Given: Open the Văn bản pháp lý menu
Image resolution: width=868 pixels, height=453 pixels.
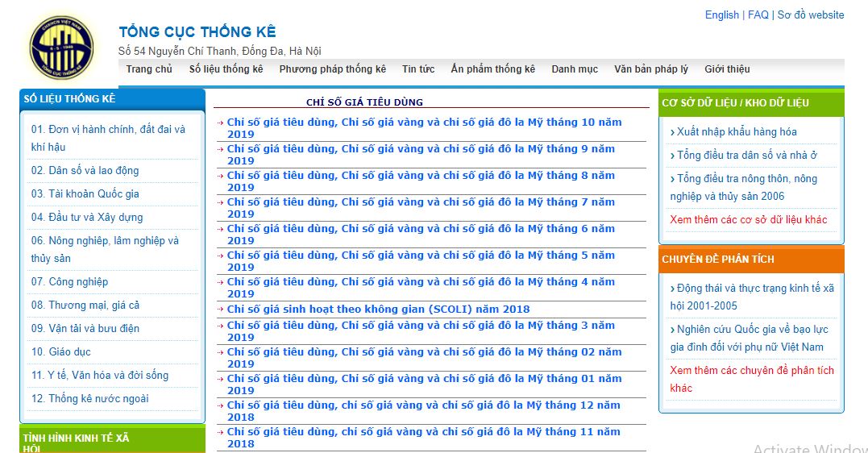Looking at the screenshot, I should pos(650,69).
